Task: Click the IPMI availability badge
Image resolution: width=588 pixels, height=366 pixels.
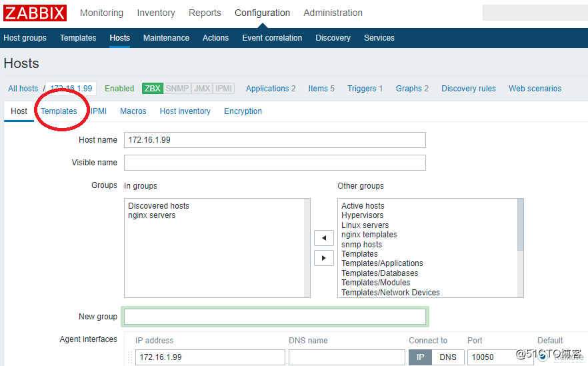Action: pyautogui.click(x=224, y=89)
